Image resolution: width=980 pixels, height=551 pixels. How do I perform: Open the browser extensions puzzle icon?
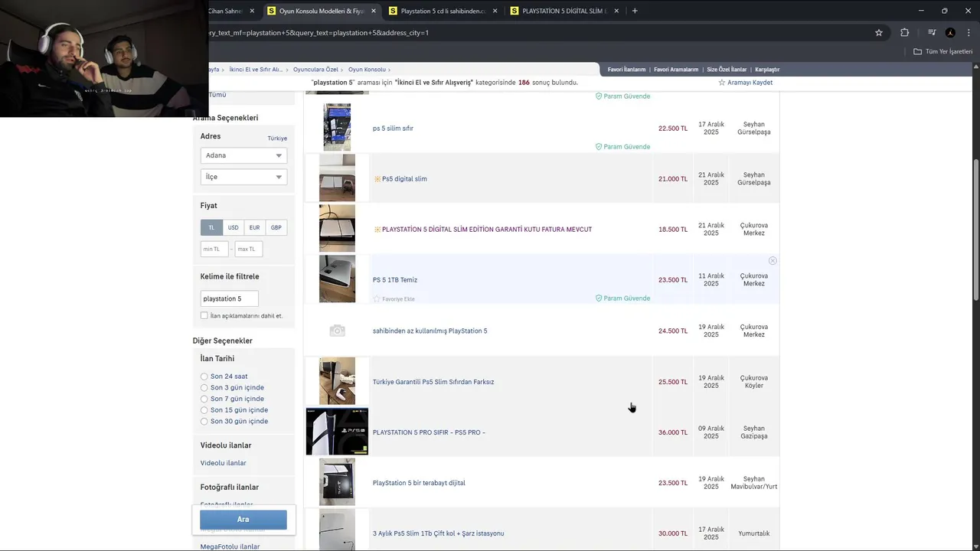coord(904,33)
